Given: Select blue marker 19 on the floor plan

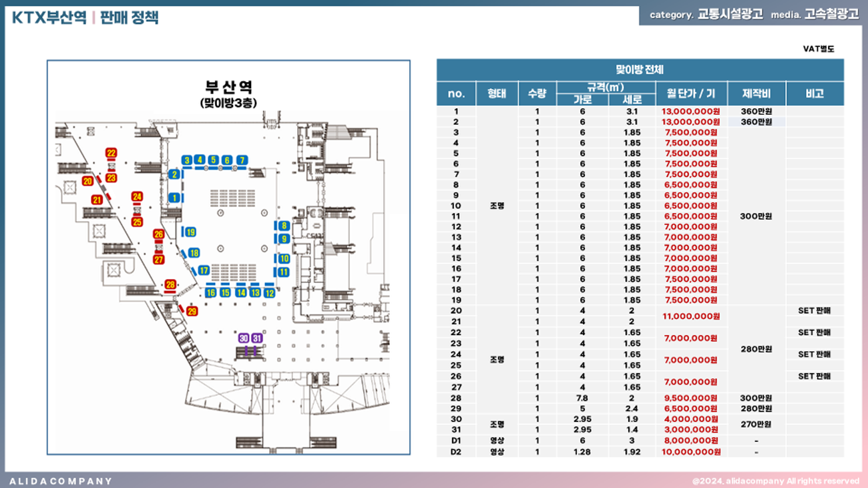Looking at the screenshot, I should 191,232.
